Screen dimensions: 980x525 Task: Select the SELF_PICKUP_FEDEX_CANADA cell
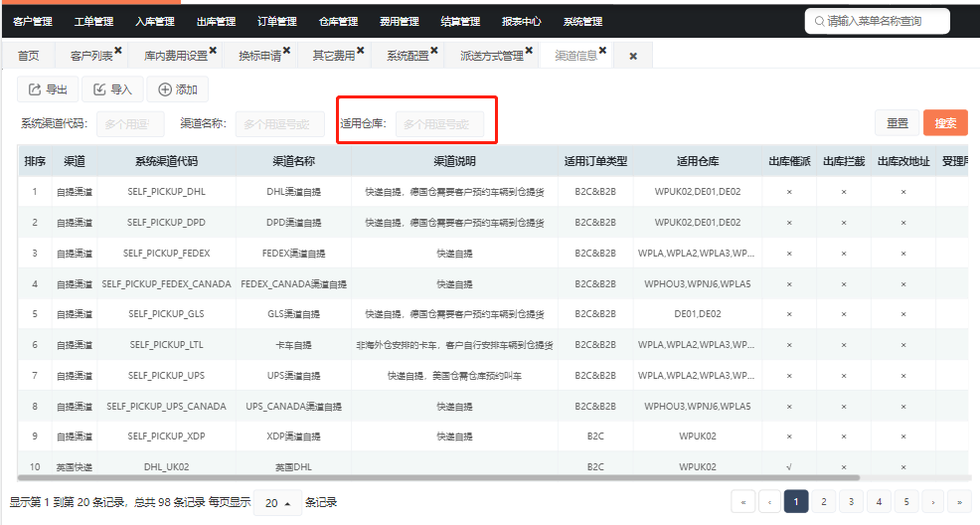coord(166,283)
